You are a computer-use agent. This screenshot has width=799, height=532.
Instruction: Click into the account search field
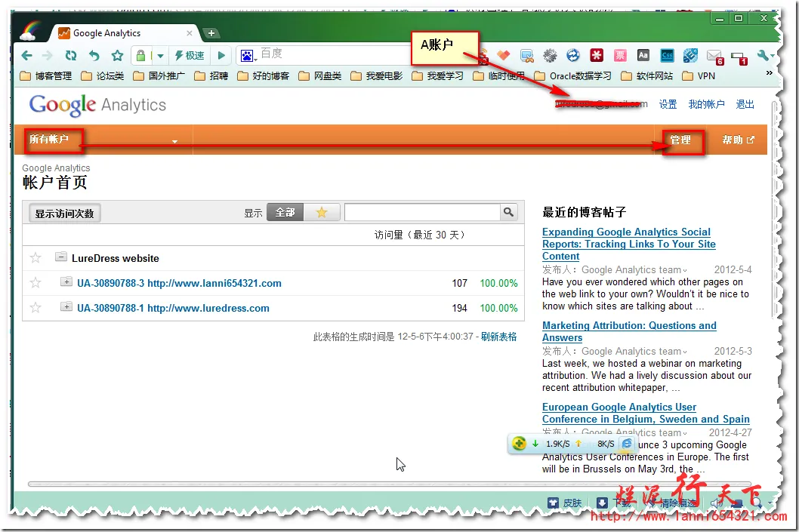[422, 212]
